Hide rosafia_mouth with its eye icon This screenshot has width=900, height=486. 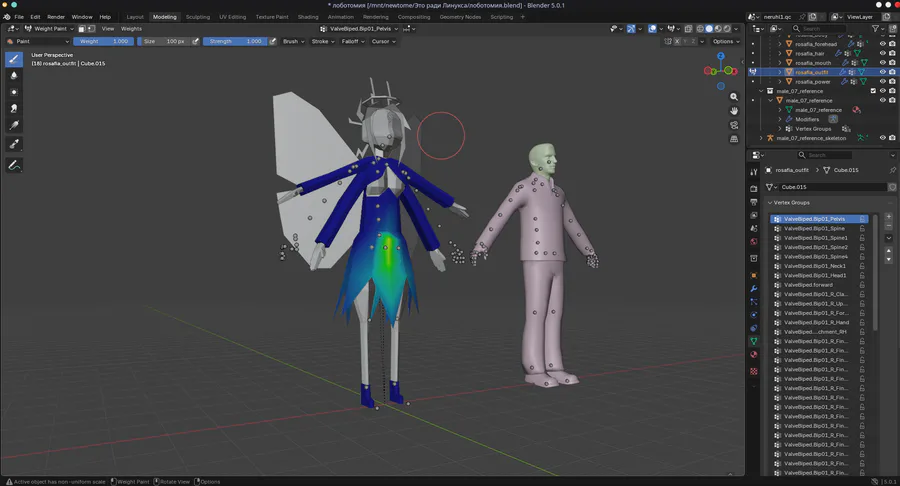pyautogui.click(x=883, y=63)
